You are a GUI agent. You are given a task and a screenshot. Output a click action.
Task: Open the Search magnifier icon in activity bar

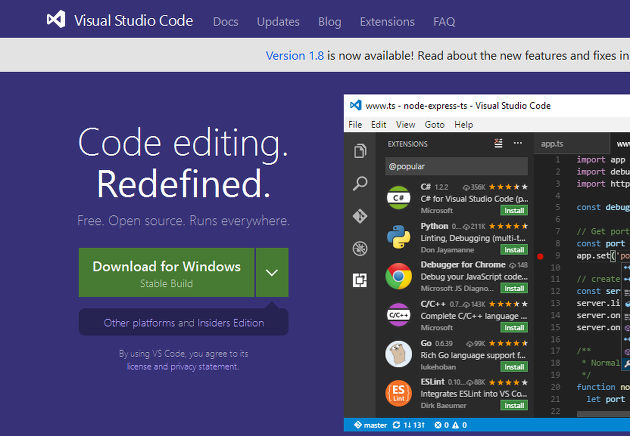pos(360,184)
